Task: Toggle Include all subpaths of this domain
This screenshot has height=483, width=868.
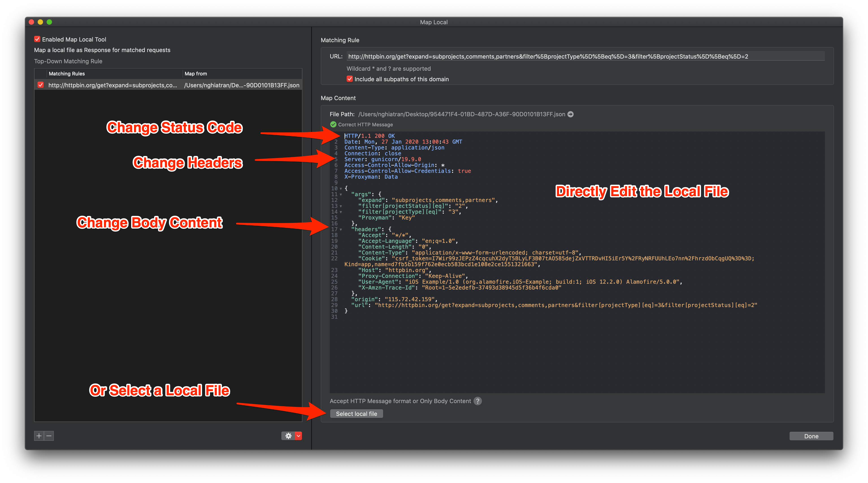Action: [349, 79]
